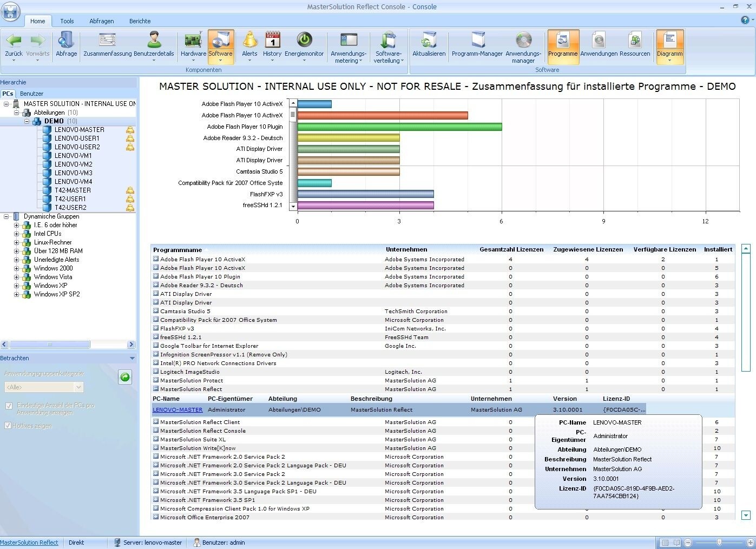Click the MasterSolution Reflect status bar link

pos(29,543)
